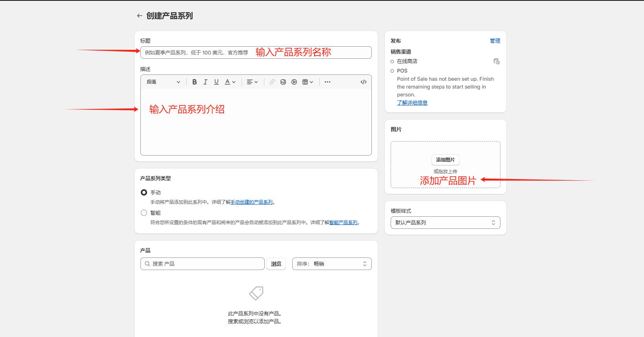Click the magnifier icon in product search
Image resolution: width=644 pixels, height=337 pixels.
[x=147, y=264]
